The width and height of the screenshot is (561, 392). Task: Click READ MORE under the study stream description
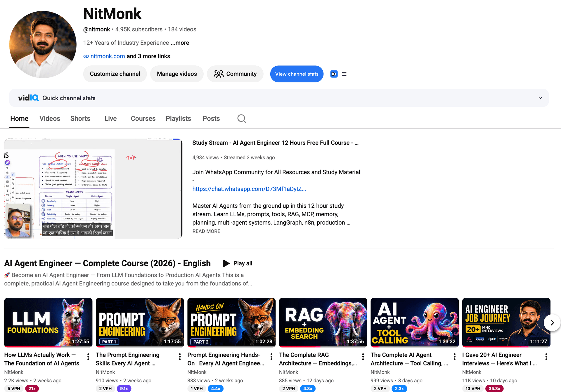[206, 231]
